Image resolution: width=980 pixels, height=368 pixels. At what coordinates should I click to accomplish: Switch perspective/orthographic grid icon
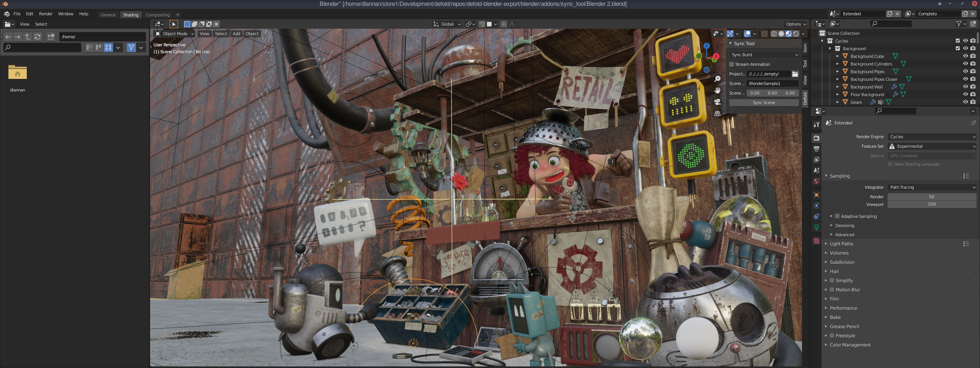tap(717, 113)
